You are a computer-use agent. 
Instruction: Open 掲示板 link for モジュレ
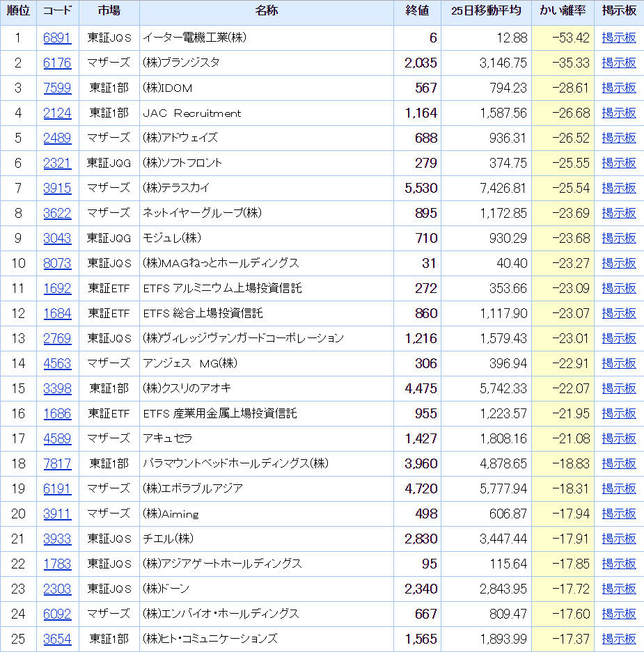[x=619, y=238]
